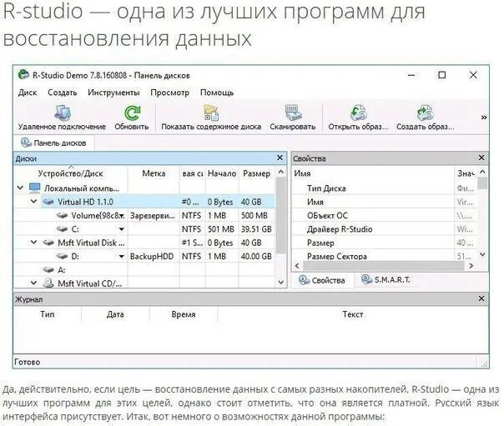
Task: Collapse the Msft Virtual Disk node
Action: pyautogui.click(x=33, y=243)
